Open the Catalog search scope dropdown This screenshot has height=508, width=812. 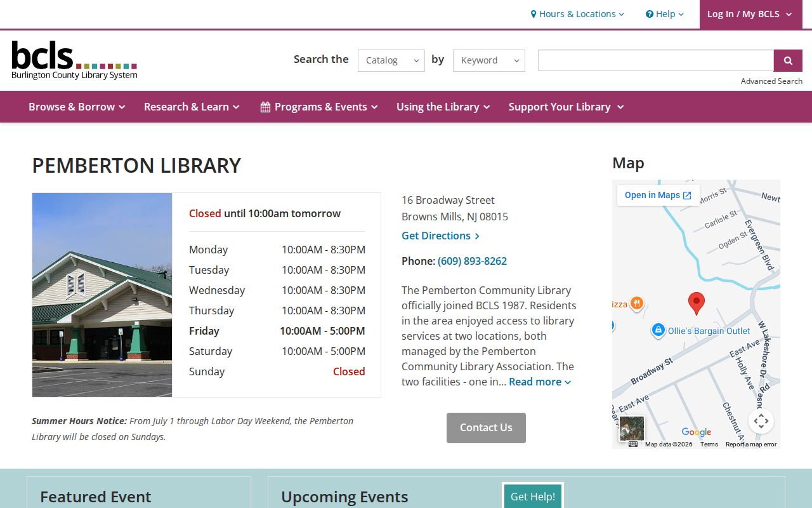391,60
